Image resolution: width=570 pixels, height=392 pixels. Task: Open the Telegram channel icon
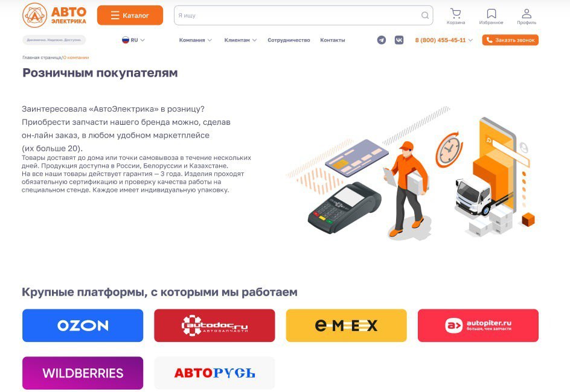382,40
